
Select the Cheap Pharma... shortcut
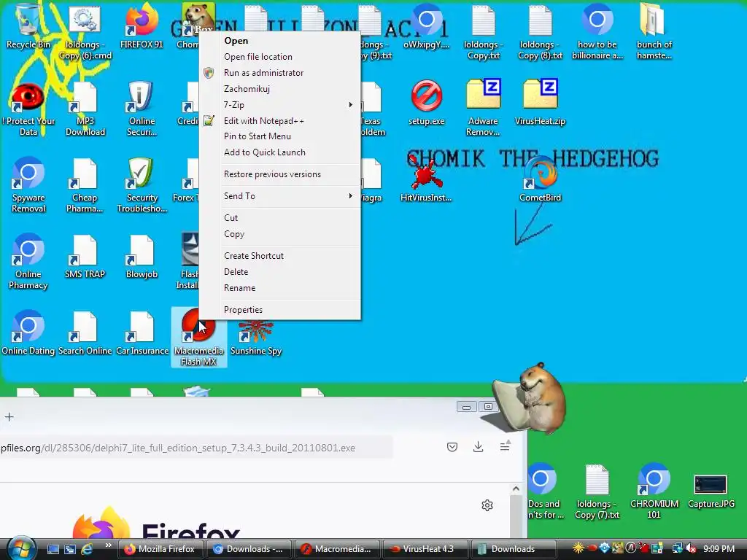click(85, 184)
